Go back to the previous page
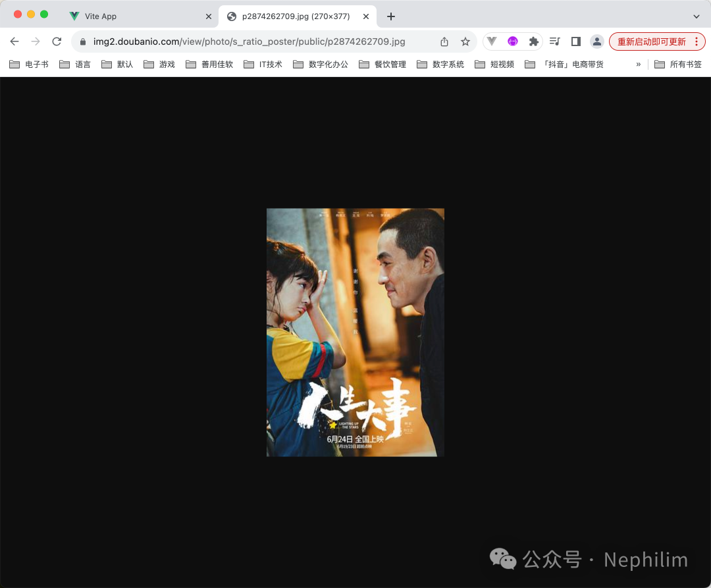The height and width of the screenshot is (588, 711). point(14,41)
